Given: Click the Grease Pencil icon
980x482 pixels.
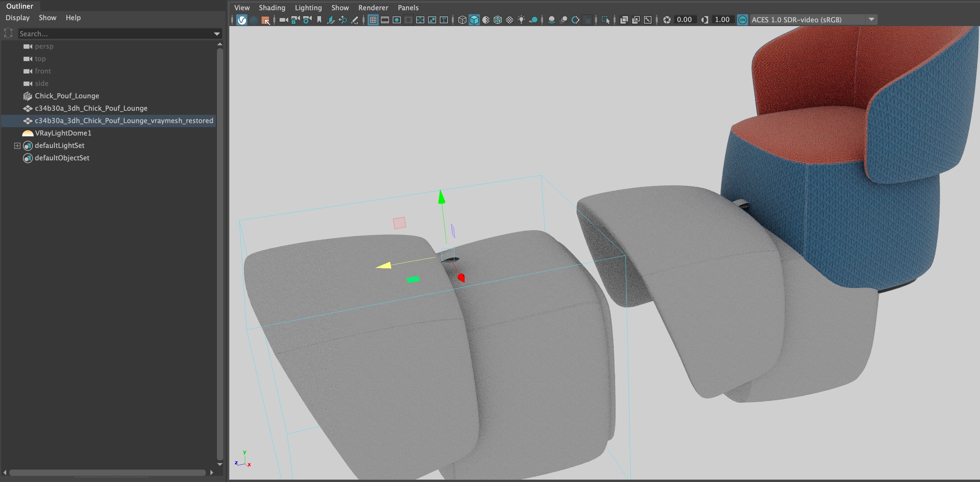Looking at the screenshot, I should (355, 20).
